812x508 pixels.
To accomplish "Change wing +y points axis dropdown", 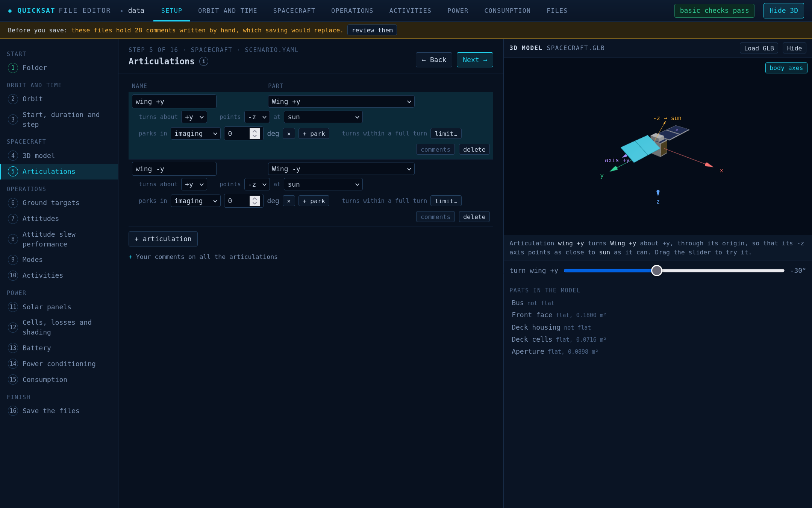I will pos(257,117).
